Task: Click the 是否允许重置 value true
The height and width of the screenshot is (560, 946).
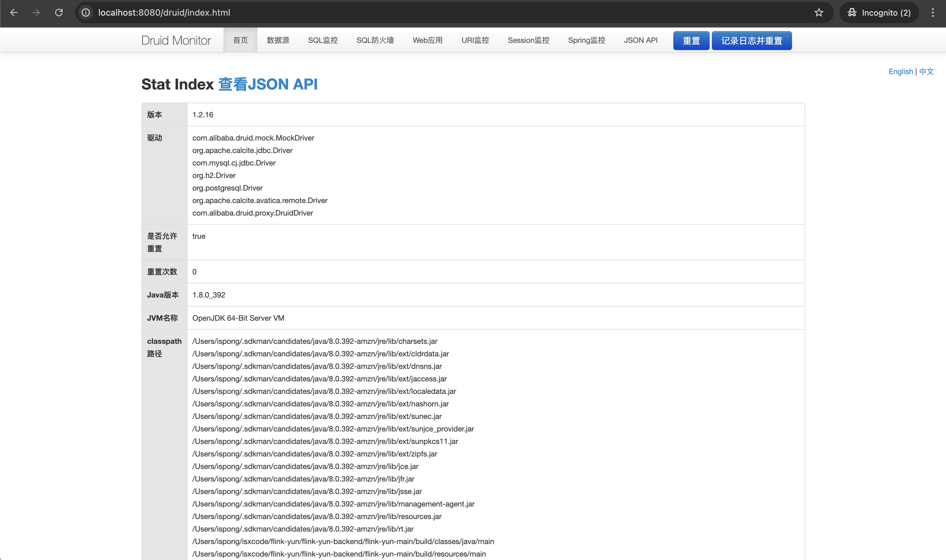Action: (x=199, y=236)
